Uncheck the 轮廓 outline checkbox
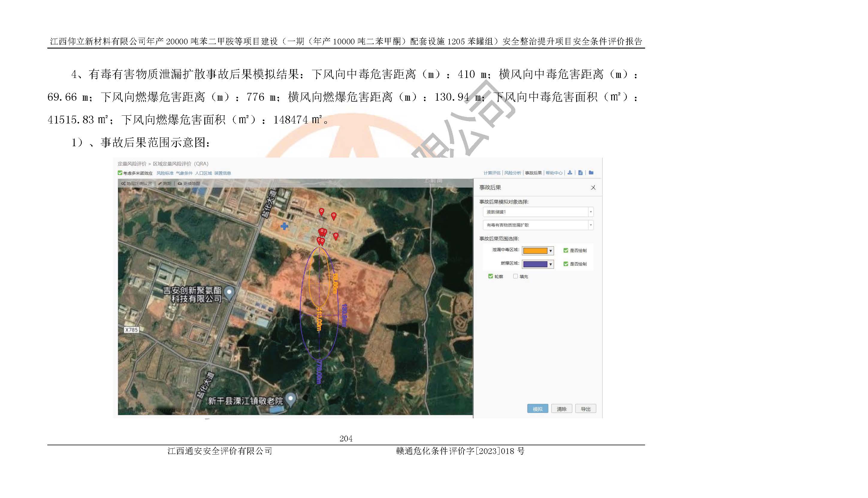Screen dimensions: 868x498 point(490,276)
